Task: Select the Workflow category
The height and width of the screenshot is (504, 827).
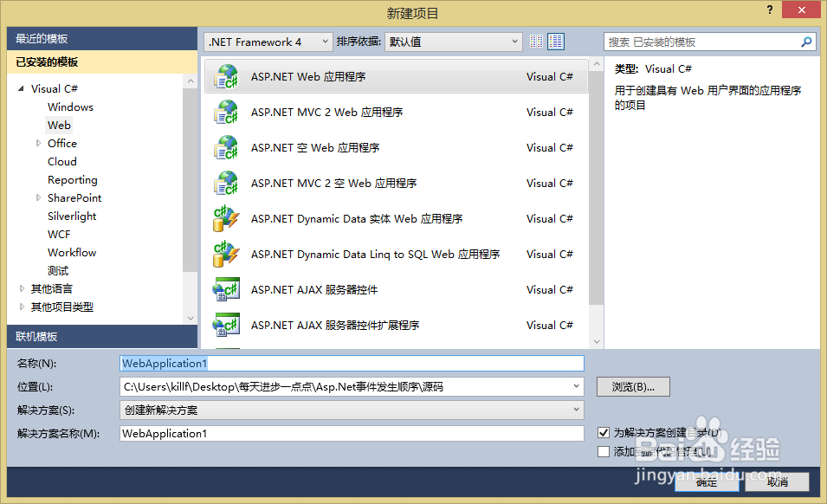Action: (x=72, y=253)
